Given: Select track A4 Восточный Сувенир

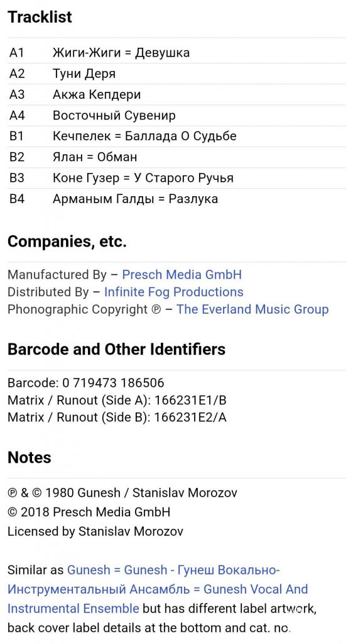Looking at the screenshot, I should point(176,116).
